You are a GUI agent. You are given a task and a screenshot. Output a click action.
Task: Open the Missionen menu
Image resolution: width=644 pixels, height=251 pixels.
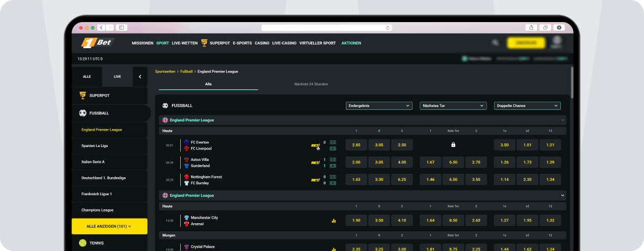[142, 43]
